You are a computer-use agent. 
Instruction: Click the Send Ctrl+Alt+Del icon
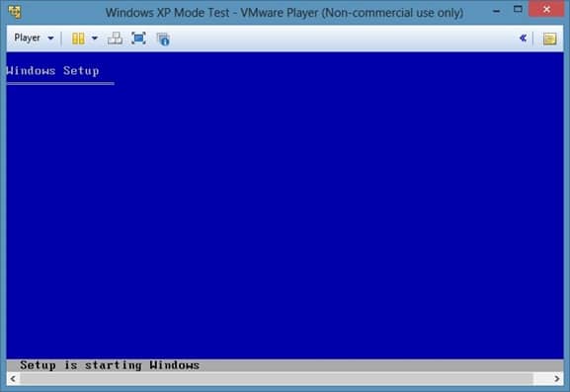coord(115,39)
